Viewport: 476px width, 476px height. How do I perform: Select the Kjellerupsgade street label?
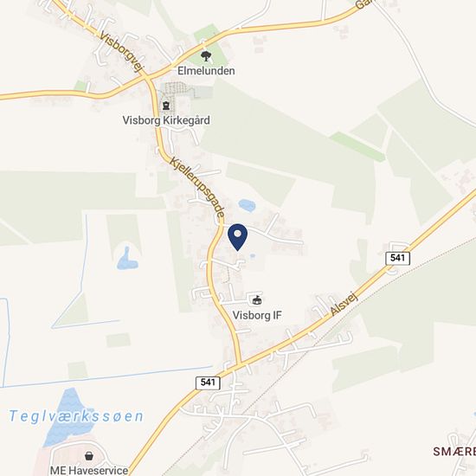197,187
